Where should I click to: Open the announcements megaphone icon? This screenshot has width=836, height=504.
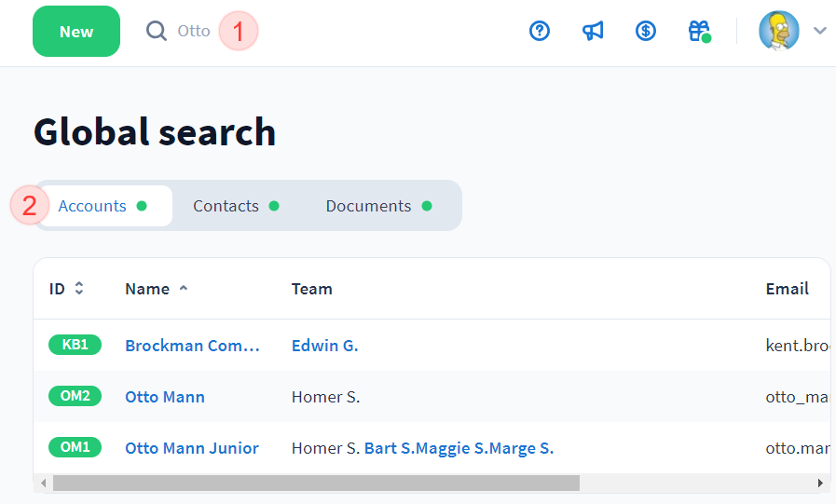coord(593,31)
